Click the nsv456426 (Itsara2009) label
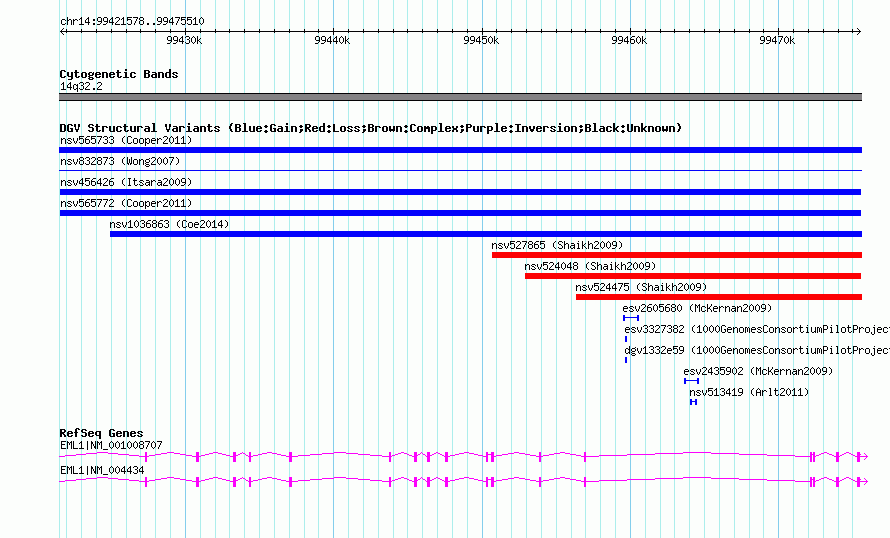 point(126,182)
